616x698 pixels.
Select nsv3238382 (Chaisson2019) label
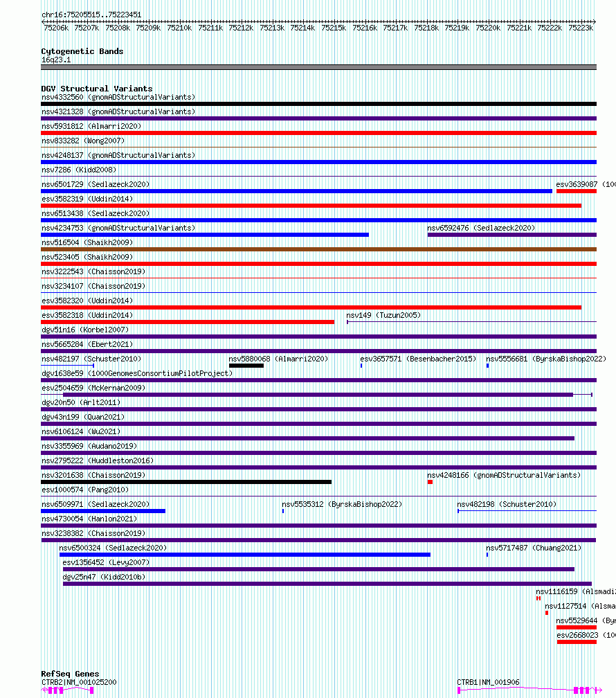pyautogui.click(x=93, y=533)
